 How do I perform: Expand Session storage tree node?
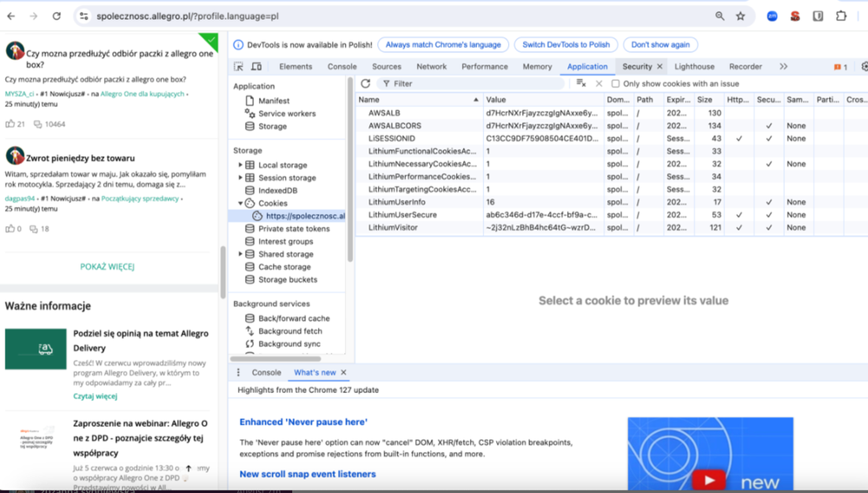[241, 177]
